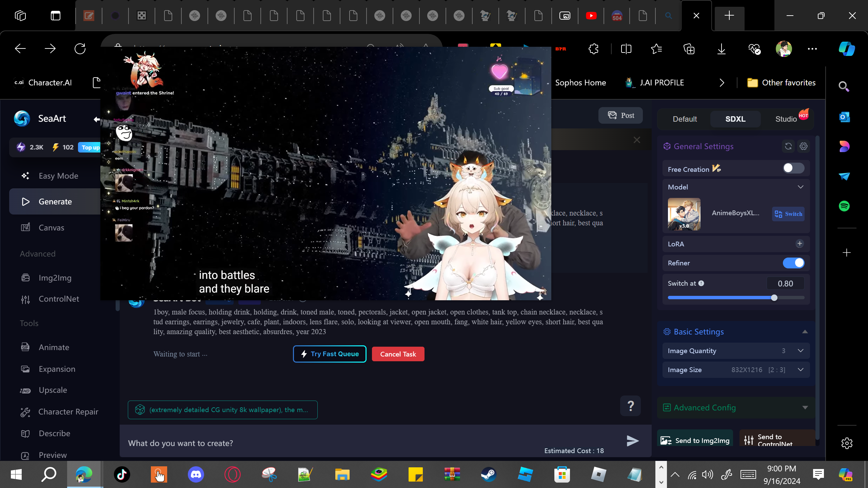
Task: Disable the Refiner toggle
Action: coord(793,263)
